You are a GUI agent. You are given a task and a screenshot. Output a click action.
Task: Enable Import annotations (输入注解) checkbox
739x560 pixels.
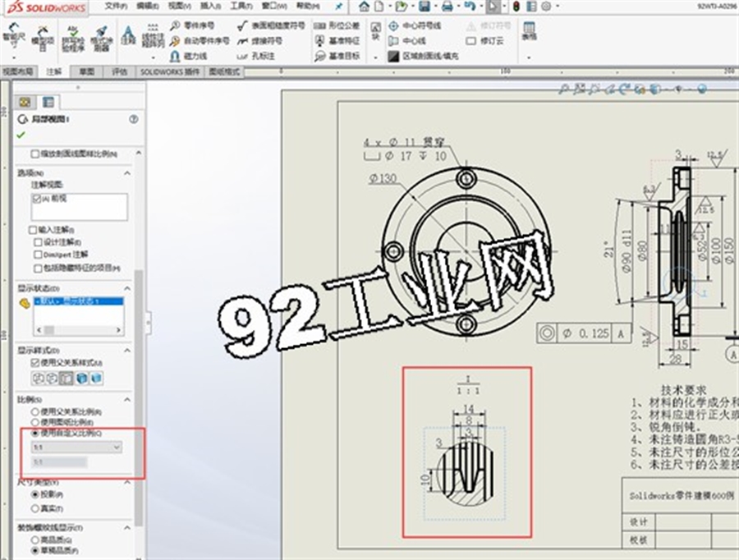coord(33,230)
